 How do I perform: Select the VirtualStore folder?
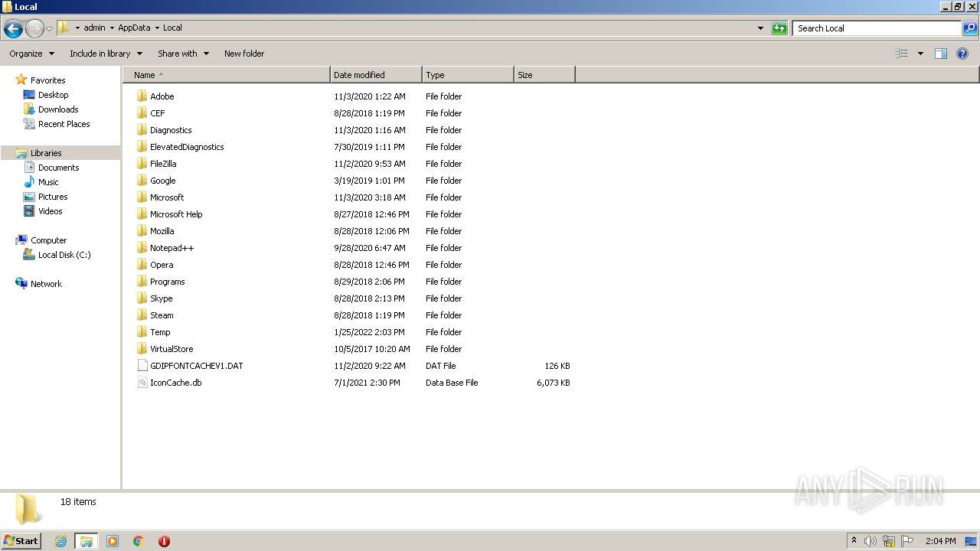click(171, 349)
